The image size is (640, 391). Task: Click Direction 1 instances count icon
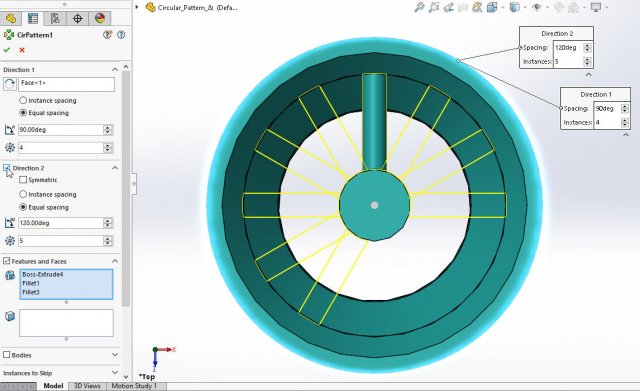(x=10, y=147)
